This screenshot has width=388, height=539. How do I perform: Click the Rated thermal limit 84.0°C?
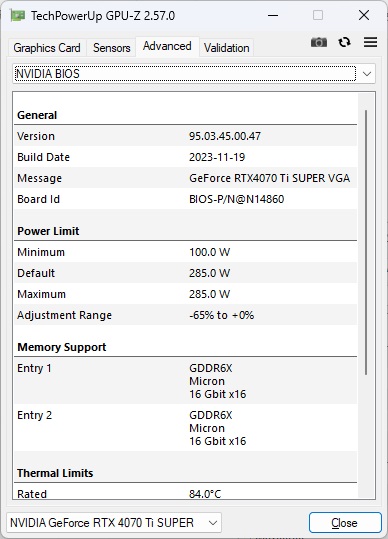tap(205, 494)
